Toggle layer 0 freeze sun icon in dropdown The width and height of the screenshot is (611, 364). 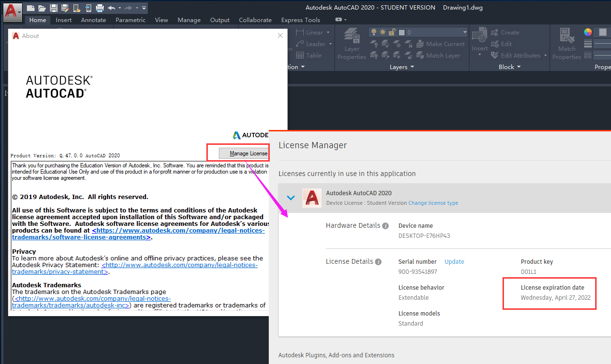coord(383,32)
